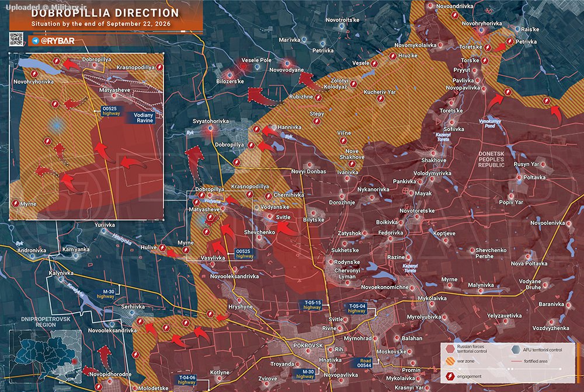
Task: Click the QR code beside the Rybar logo
Action: [x=16, y=40]
